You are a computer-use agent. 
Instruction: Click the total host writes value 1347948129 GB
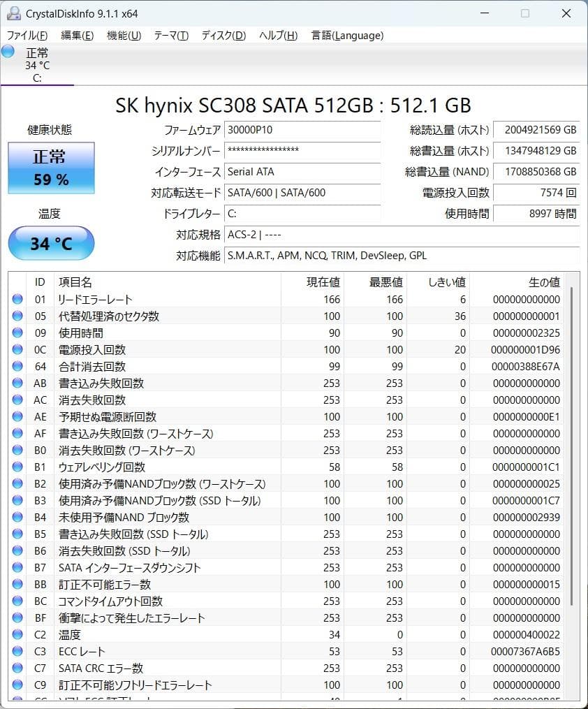tap(536, 151)
